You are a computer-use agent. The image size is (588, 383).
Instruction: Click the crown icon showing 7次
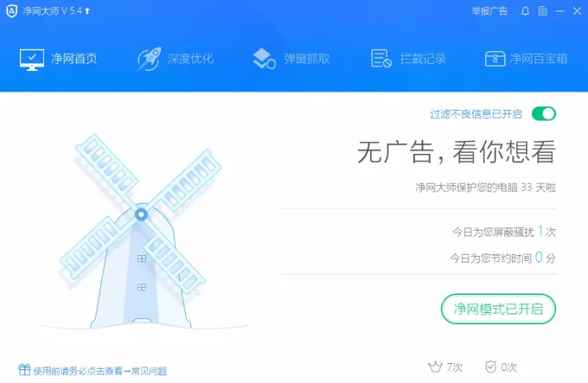435,367
